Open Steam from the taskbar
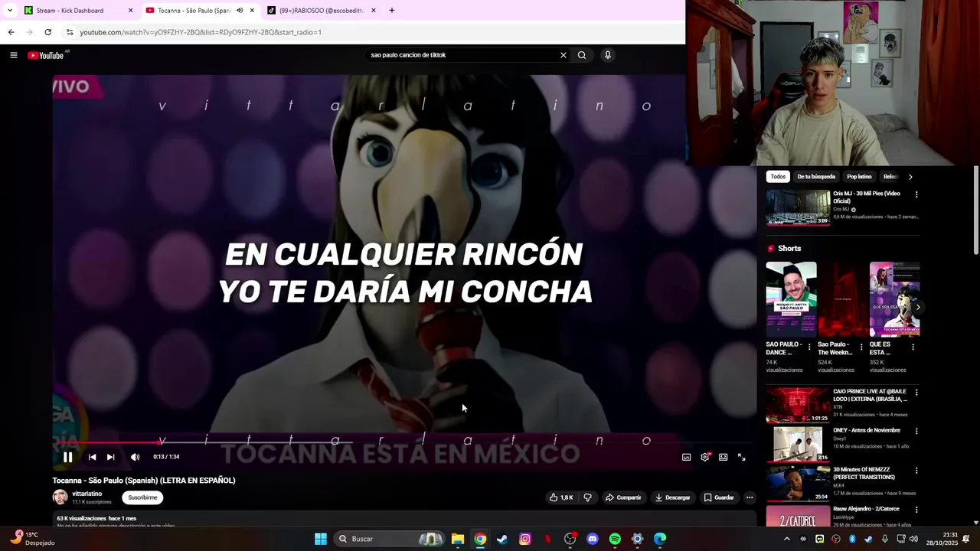 pyautogui.click(x=502, y=539)
